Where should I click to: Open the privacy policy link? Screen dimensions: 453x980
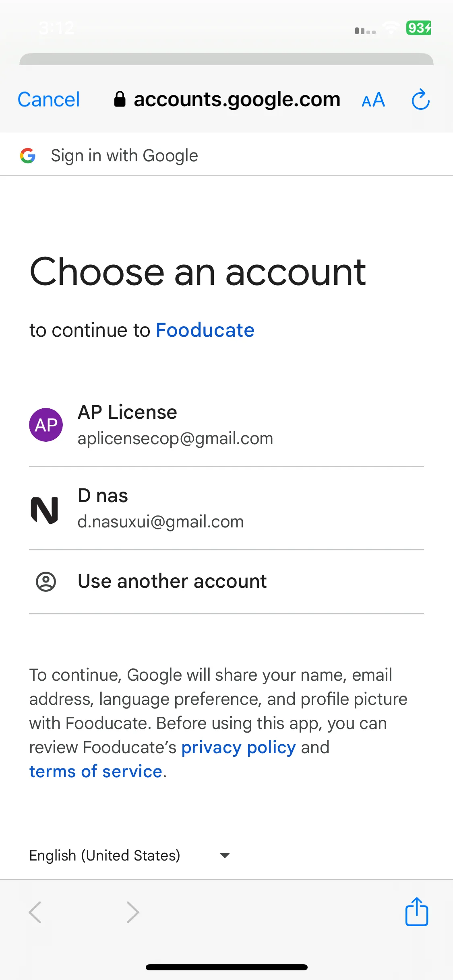pos(238,747)
